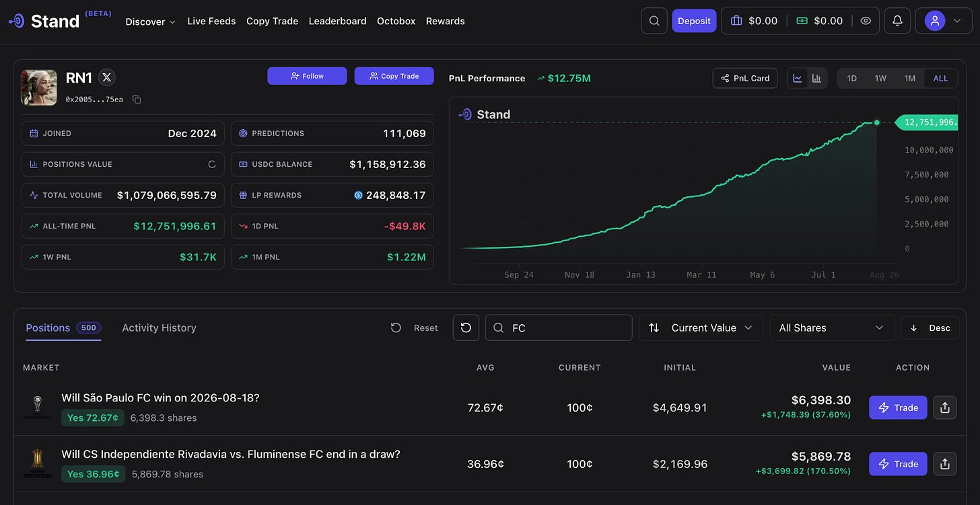Trade the Independiente Rivadavia vs. Fluminense draw market
This screenshot has width=980, height=505.
coord(898,464)
